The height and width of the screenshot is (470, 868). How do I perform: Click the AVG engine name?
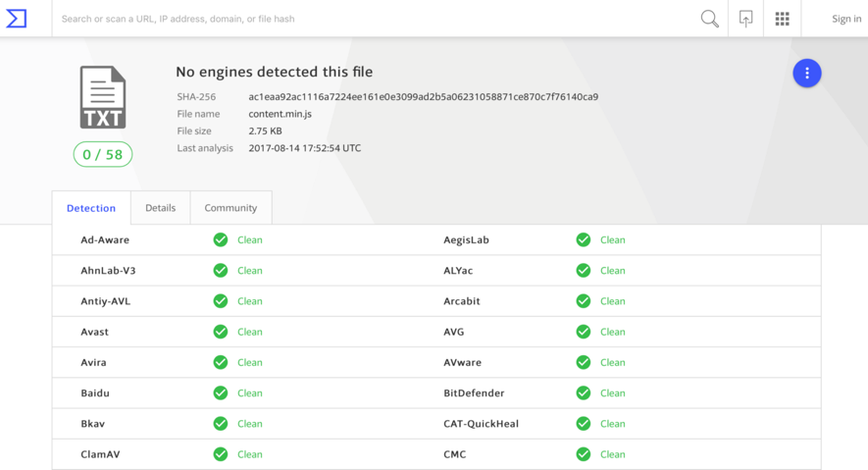click(x=453, y=332)
